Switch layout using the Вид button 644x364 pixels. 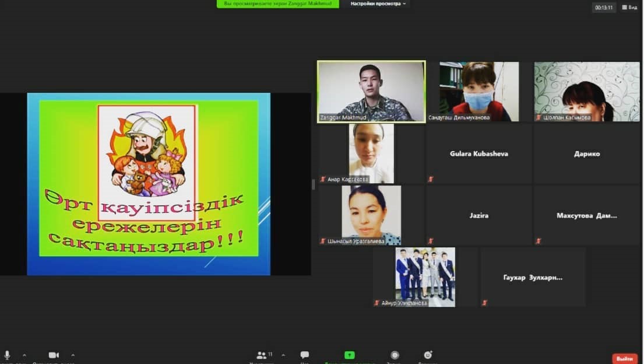point(629,8)
